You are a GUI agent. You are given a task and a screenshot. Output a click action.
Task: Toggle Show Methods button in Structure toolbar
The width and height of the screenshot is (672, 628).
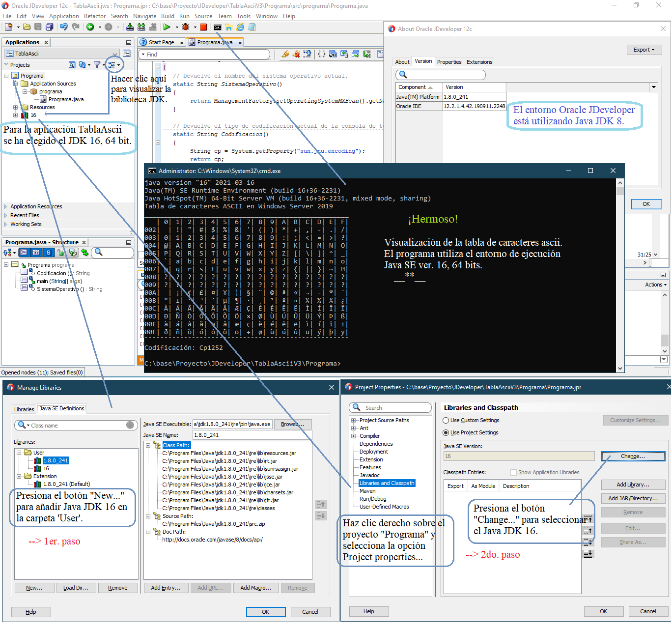24,253
